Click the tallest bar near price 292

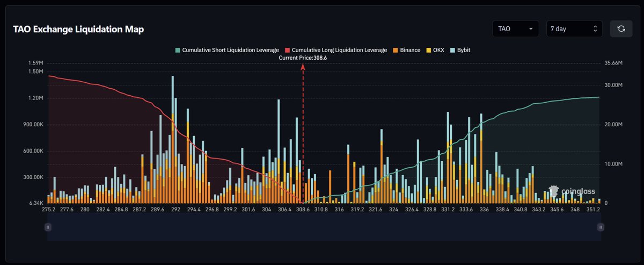[x=172, y=140]
